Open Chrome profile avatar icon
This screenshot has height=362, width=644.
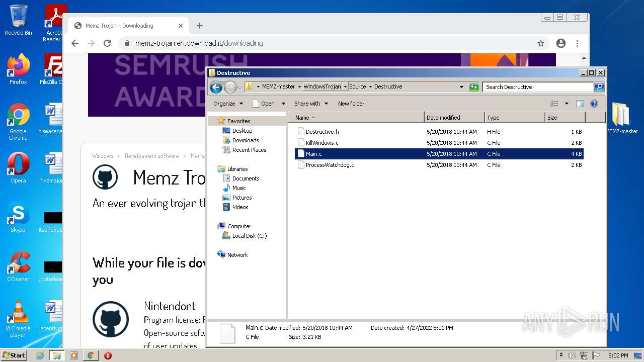pyautogui.click(x=561, y=43)
